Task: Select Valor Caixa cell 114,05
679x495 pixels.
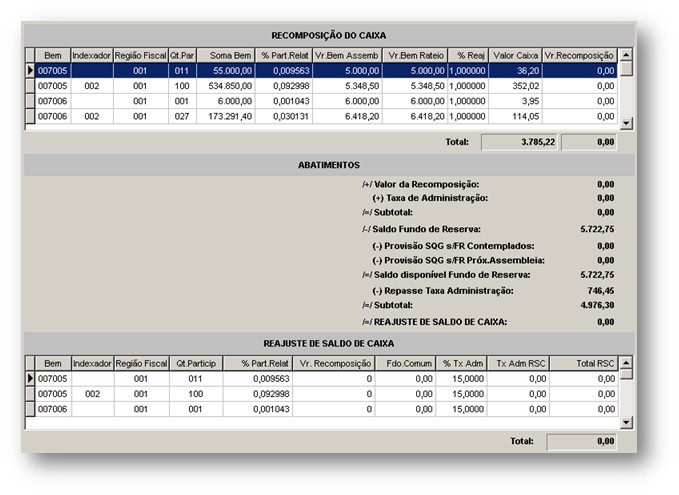Action: (515, 116)
